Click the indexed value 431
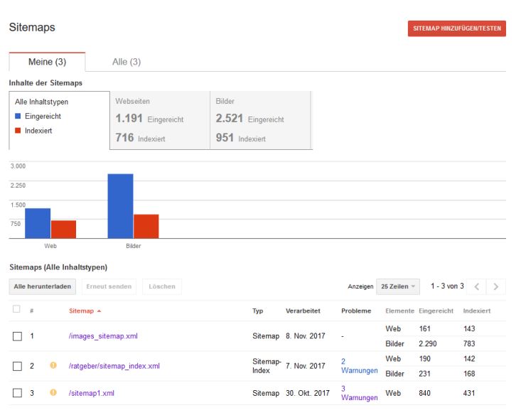The height and width of the screenshot is (420, 521). 469,393
